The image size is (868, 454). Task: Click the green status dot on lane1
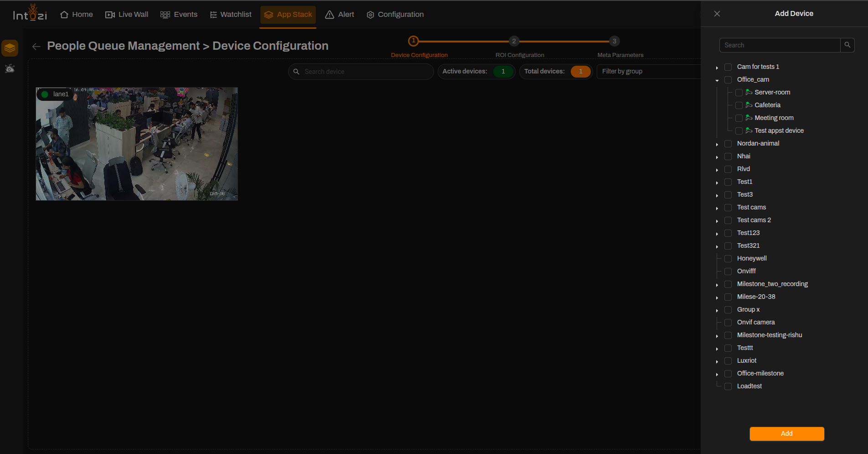pos(45,94)
